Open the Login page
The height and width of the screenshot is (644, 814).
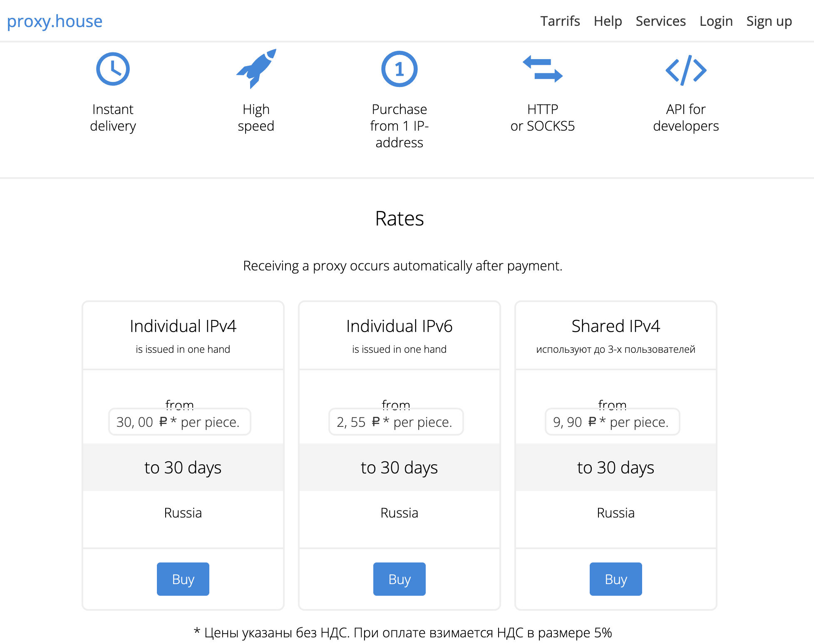(x=716, y=21)
